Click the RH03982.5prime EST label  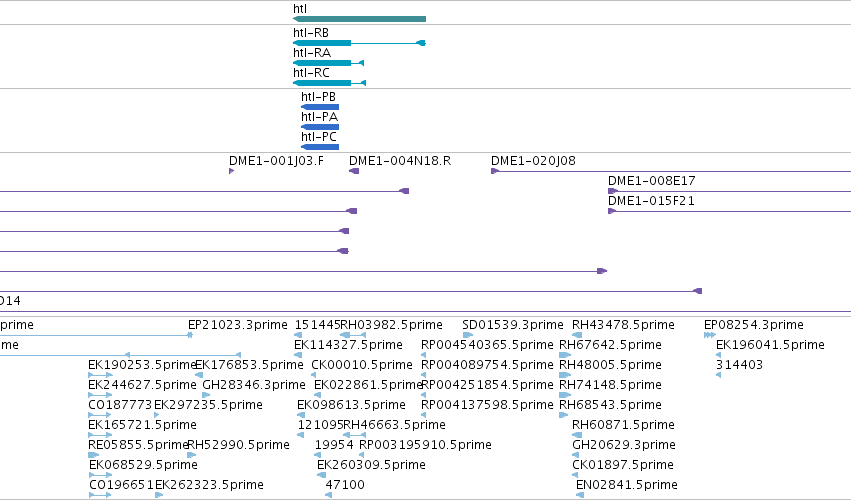click(391, 325)
